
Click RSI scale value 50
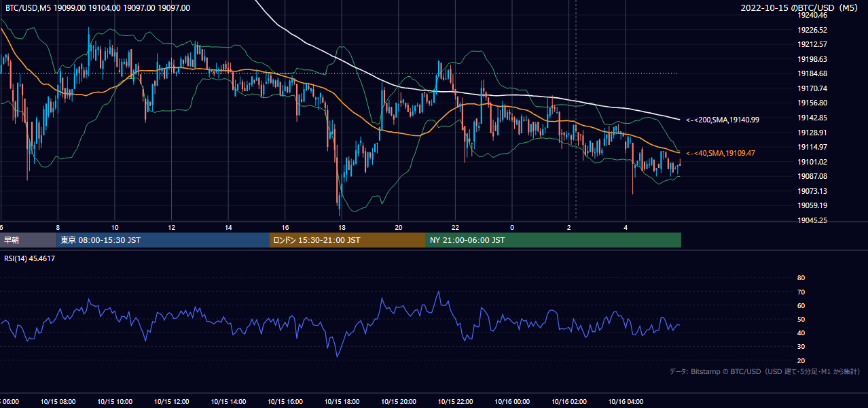tap(801, 319)
